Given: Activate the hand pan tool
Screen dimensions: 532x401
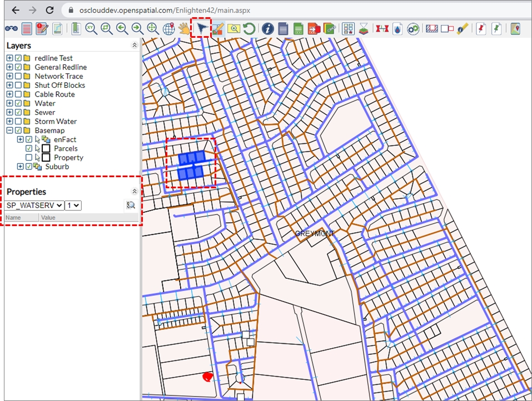Looking at the screenshot, I should (x=184, y=28).
